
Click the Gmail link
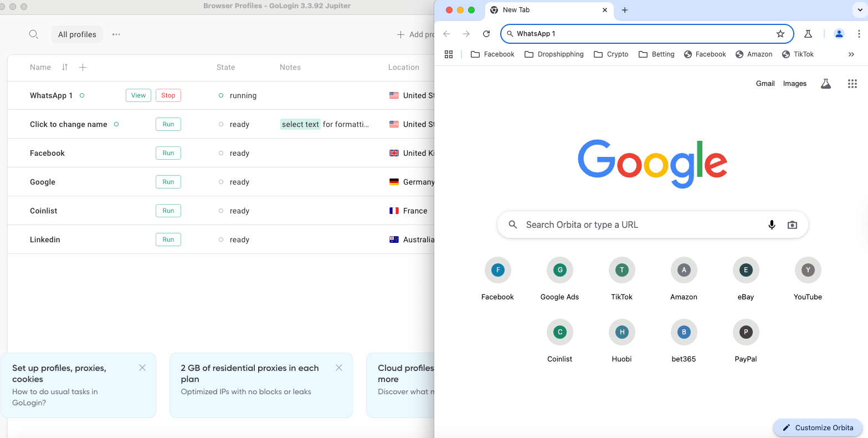click(766, 84)
